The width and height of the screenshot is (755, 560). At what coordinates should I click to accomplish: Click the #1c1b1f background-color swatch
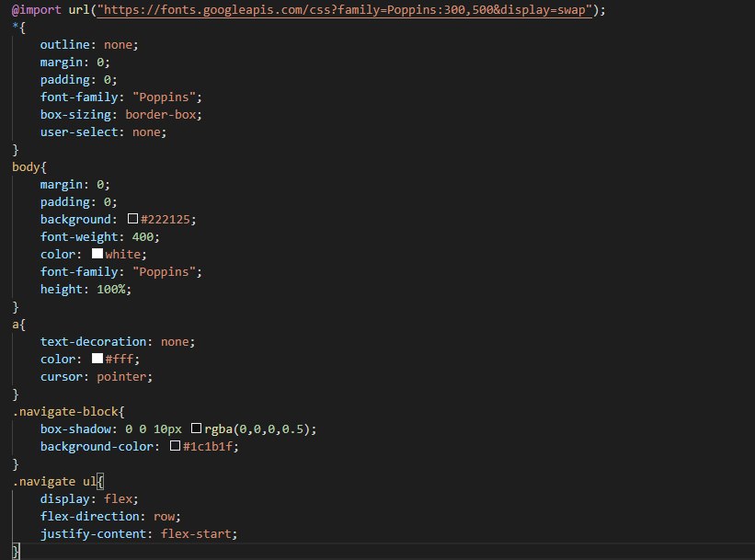pyautogui.click(x=176, y=446)
